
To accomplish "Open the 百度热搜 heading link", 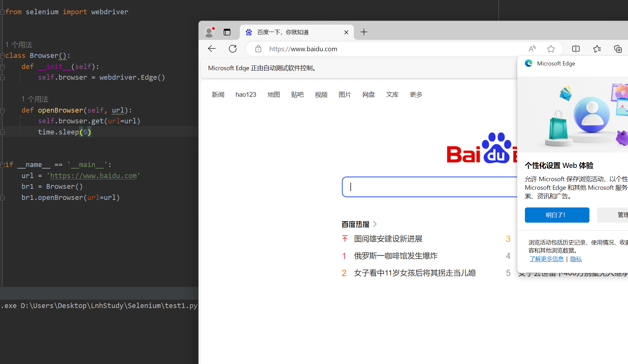I will click(355, 224).
